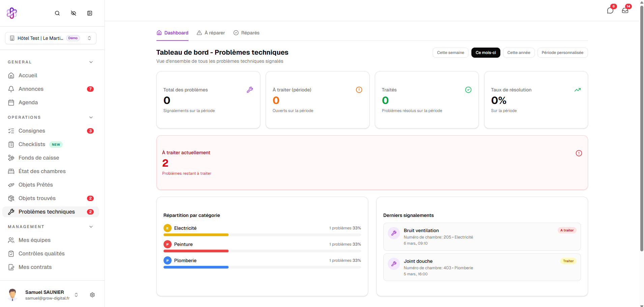The width and height of the screenshot is (644, 307).
Task: Open settings gear next to user profile
Action: coord(92,295)
